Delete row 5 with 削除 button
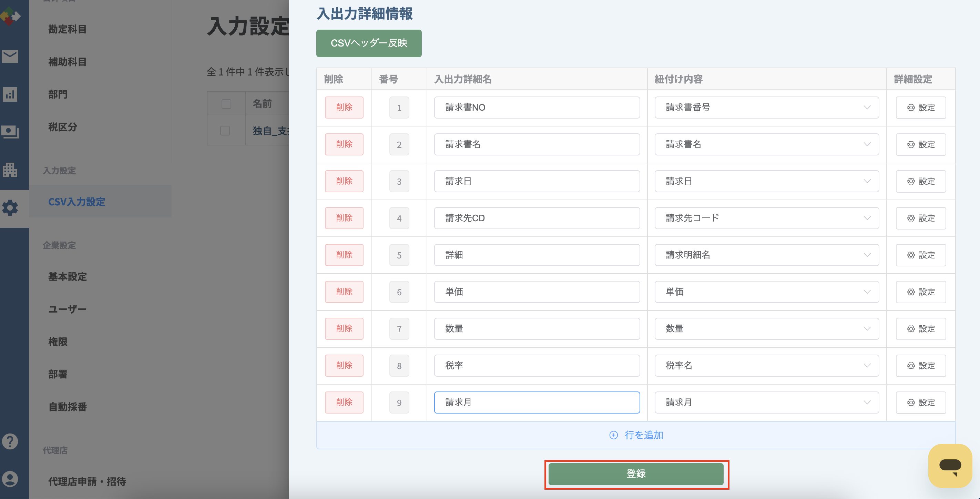Viewport: 980px width, 499px height. 344,255
